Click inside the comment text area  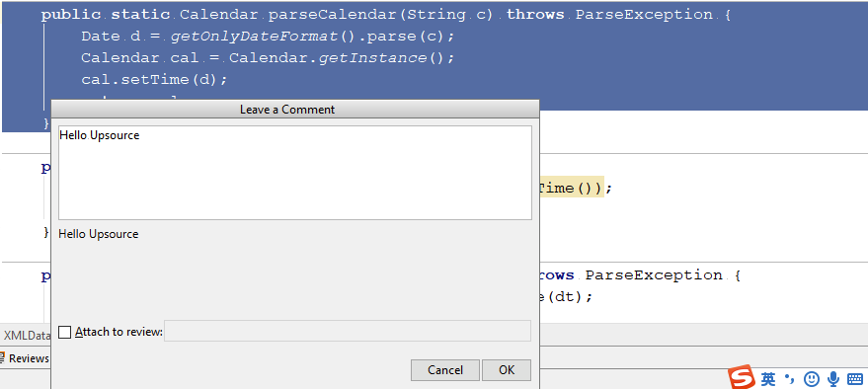tap(295, 173)
